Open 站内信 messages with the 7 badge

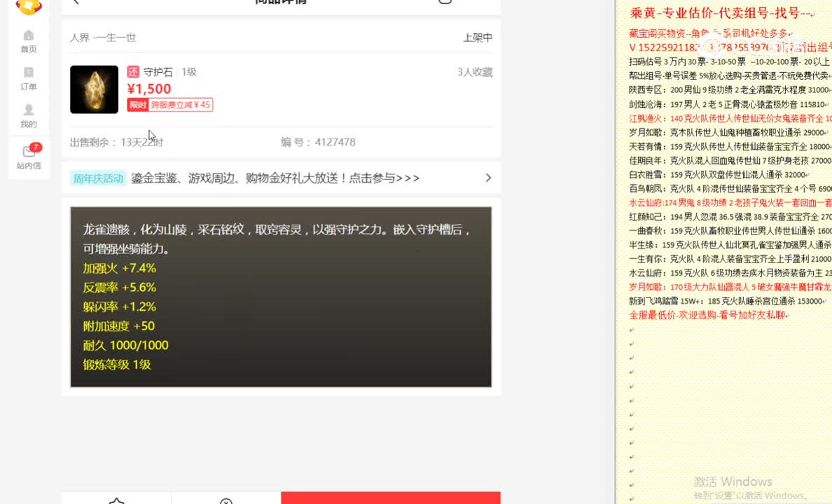point(29,157)
